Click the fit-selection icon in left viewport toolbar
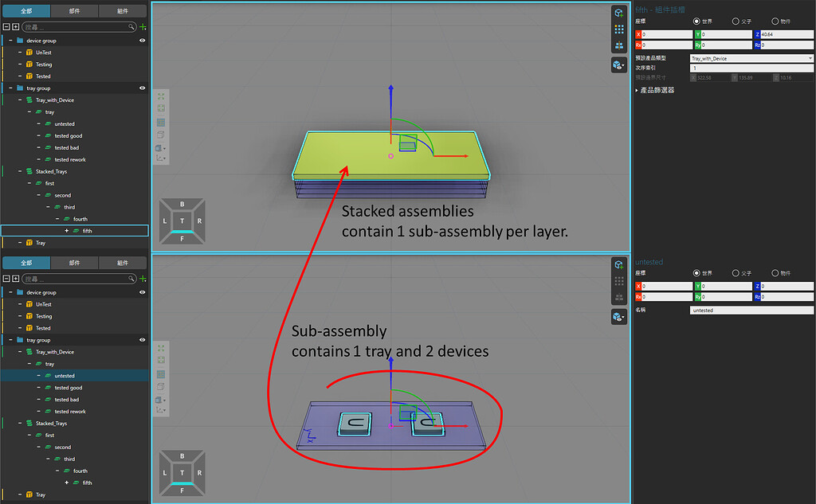Viewport: 816px width, 504px height. [x=161, y=108]
